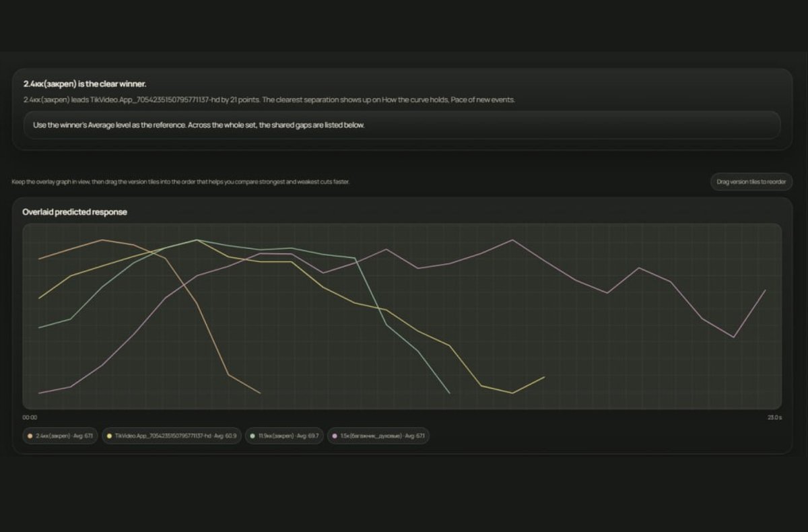
Task: Select the 1.5к(багажник_духовые) legend chip
Action: click(x=378, y=436)
